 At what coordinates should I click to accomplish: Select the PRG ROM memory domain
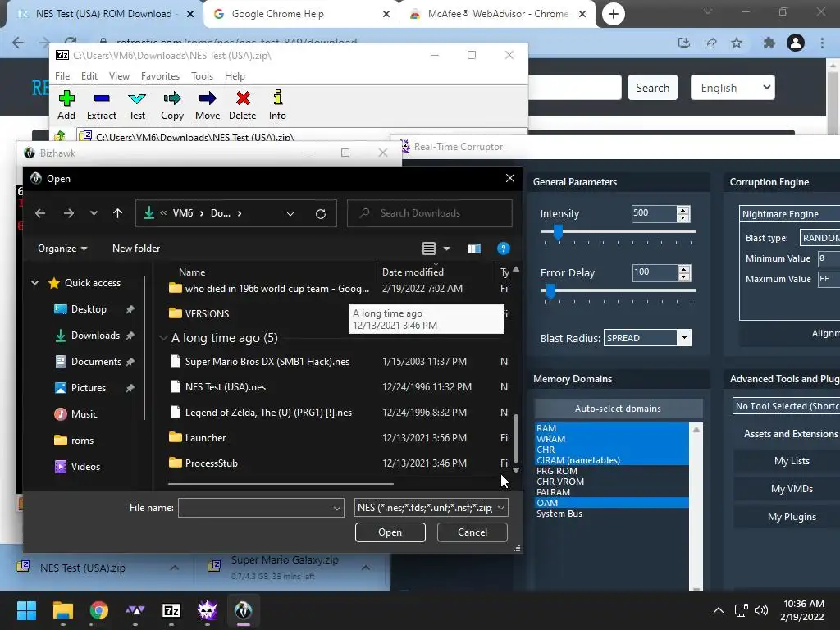(557, 471)
